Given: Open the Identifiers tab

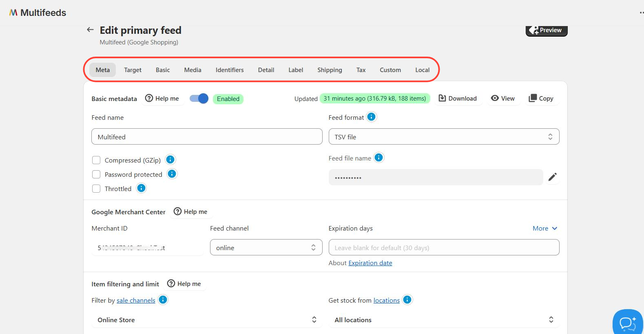Looking at the screenshot, I should click(x=230, y=70).
